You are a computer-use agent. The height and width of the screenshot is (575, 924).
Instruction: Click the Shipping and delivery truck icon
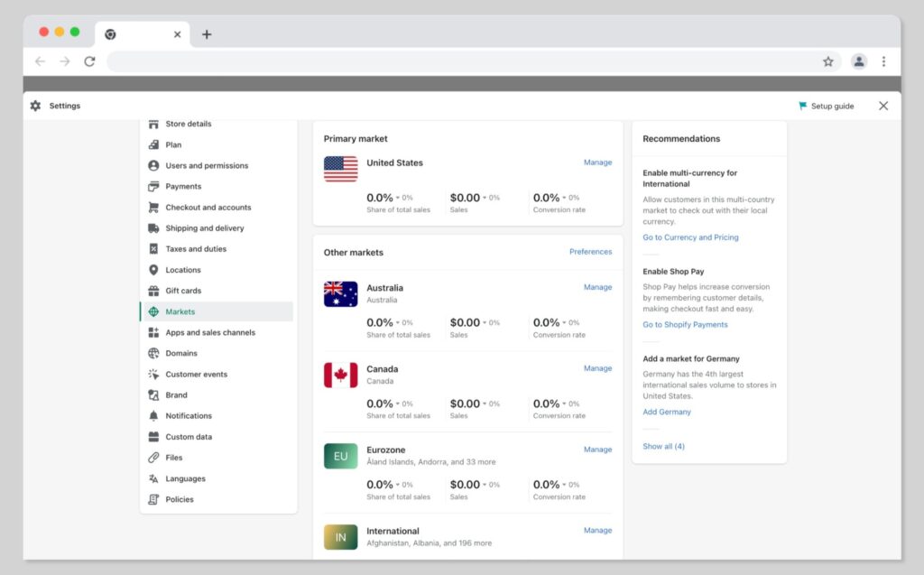(x=153, y=228)
